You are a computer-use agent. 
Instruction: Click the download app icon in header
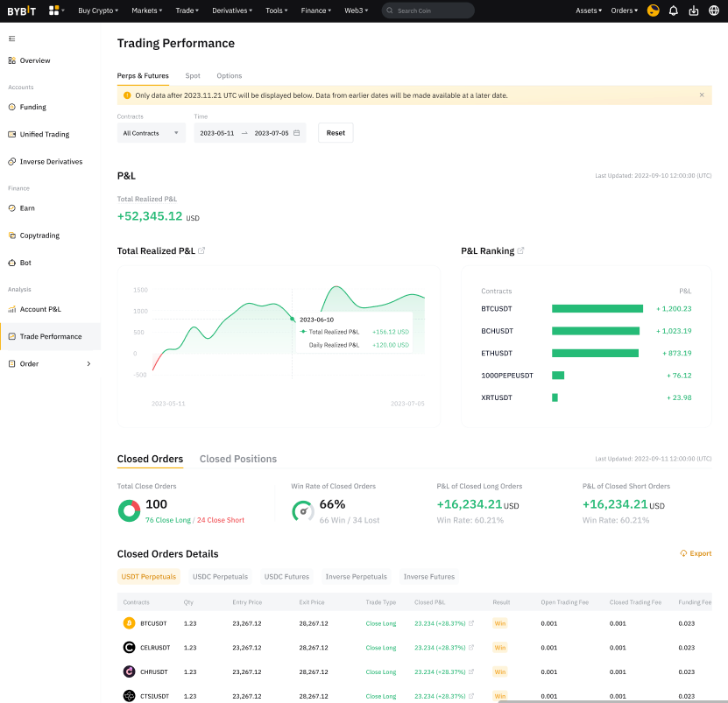694,11
